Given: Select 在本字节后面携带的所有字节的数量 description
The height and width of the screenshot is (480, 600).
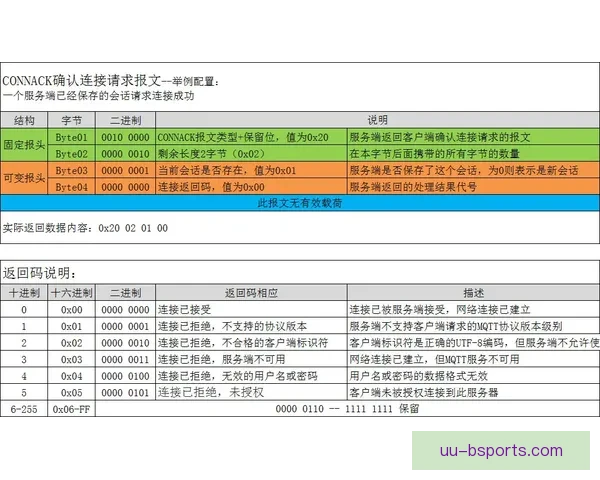Looking at the screenshot, I should click(474, 153).
